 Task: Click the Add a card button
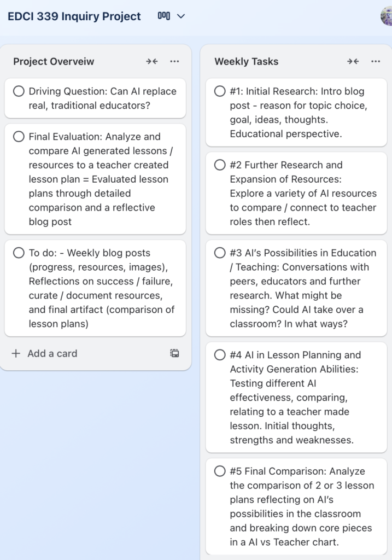click(x=52, y=353)
